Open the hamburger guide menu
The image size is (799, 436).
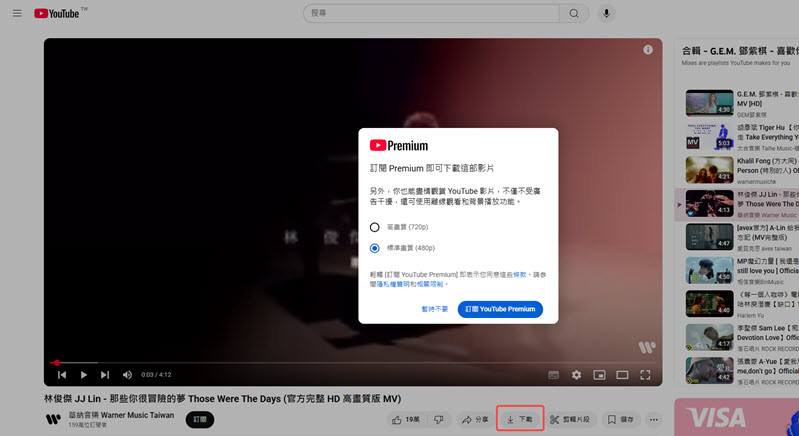pyautogui.click(x=17, y=13)
